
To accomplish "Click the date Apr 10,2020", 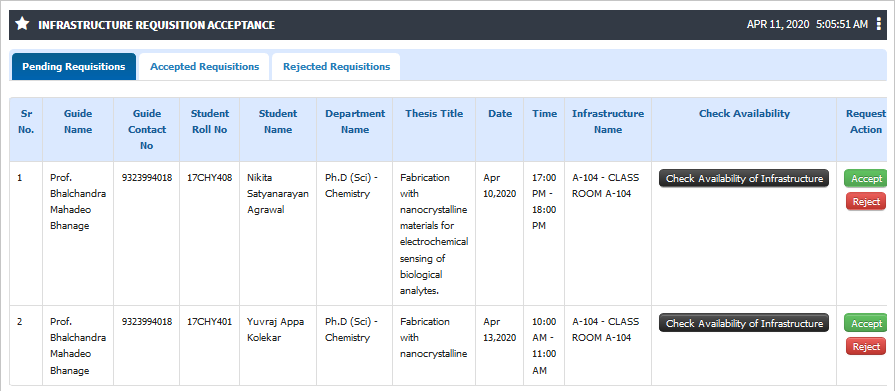I will tap(499, 186).
